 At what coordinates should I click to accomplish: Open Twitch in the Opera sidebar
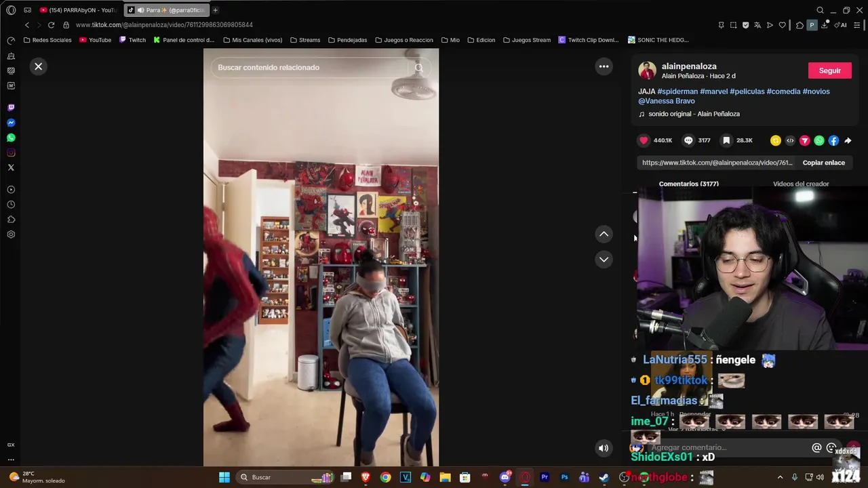pyautogui.click(x=11, y=108)
